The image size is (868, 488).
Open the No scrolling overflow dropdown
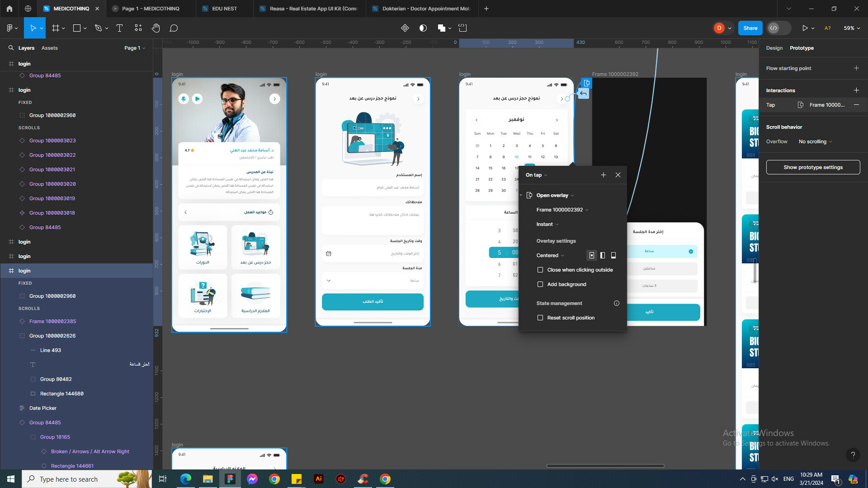point(815,141)
